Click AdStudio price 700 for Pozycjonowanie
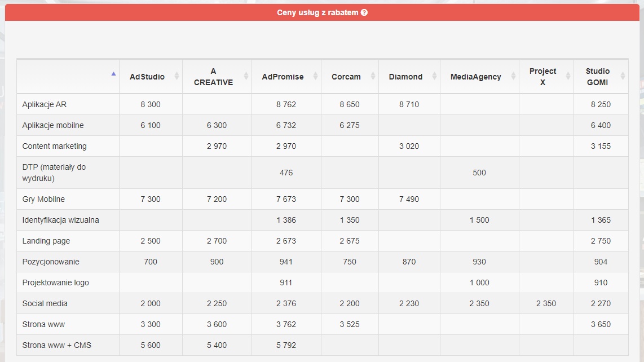The width and height of the screenshot is (644, 362). pos(151,262)
